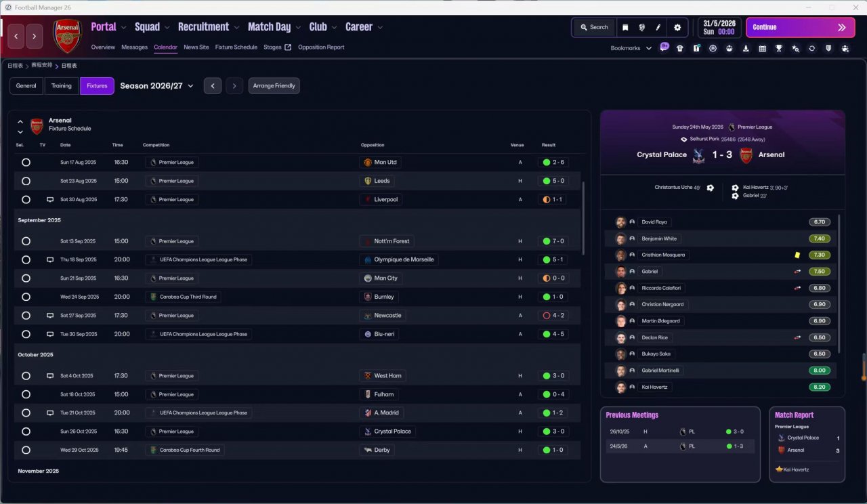Open the training cone shortcut icon
Screen dimensions: 867x504
point(746,48)
